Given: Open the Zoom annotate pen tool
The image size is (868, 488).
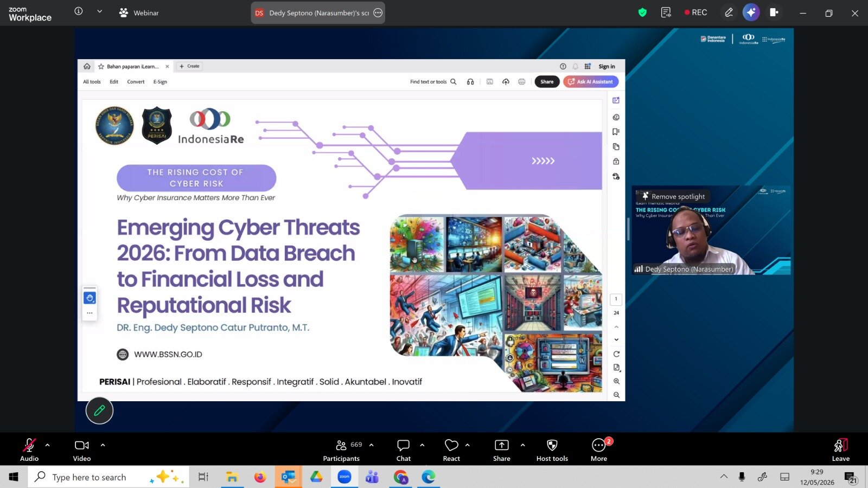Looking at the screenshot, I should tap(729, 12).
